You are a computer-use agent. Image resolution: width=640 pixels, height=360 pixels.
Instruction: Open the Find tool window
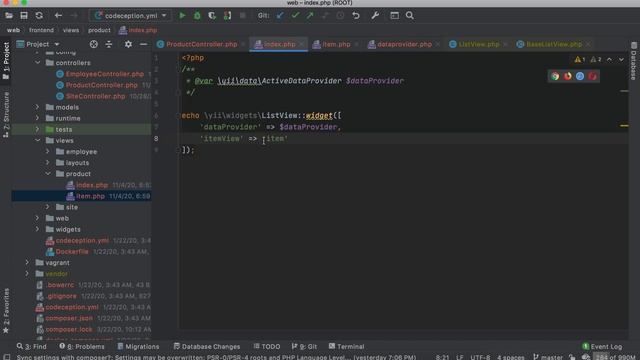point(32,347)
